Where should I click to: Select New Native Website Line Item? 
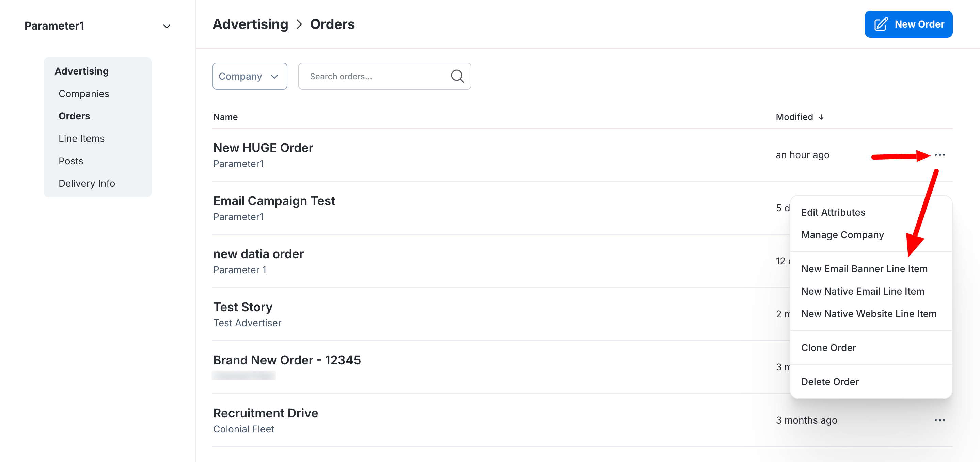pos(869,314)
